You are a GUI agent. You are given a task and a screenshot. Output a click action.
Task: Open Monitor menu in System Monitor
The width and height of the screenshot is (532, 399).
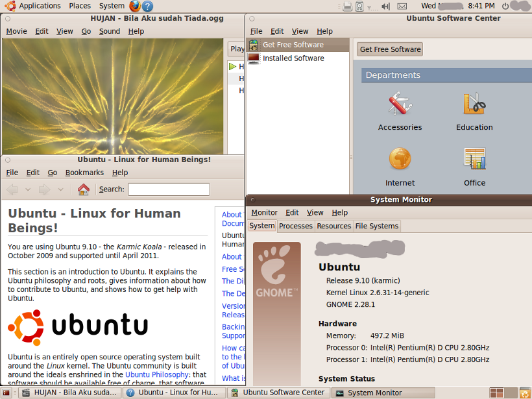[264, 212]
